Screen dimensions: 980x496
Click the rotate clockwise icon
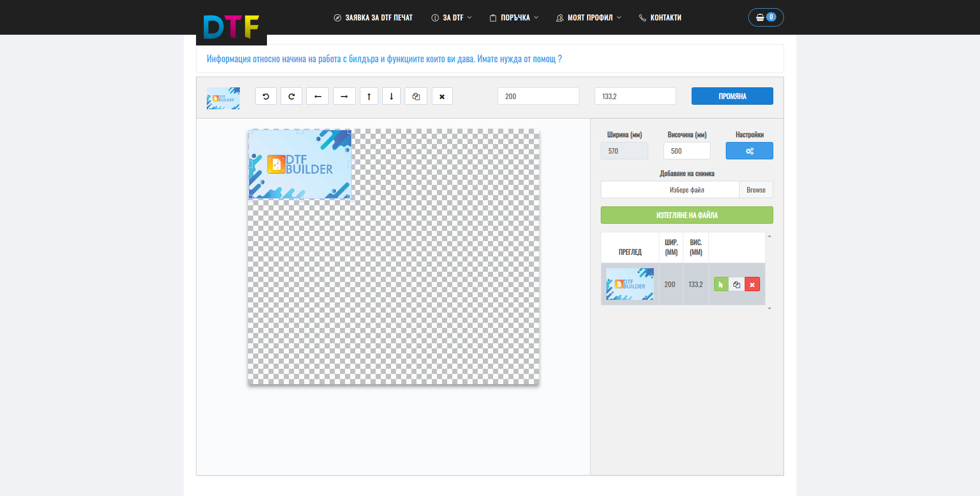[291, 97]
